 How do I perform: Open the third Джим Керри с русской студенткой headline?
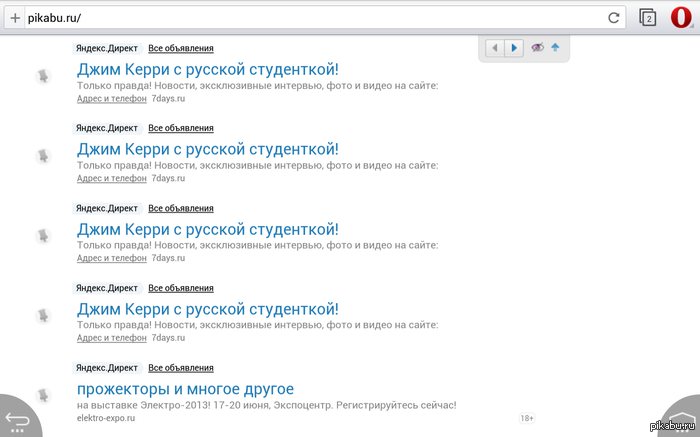pos(208,229)
